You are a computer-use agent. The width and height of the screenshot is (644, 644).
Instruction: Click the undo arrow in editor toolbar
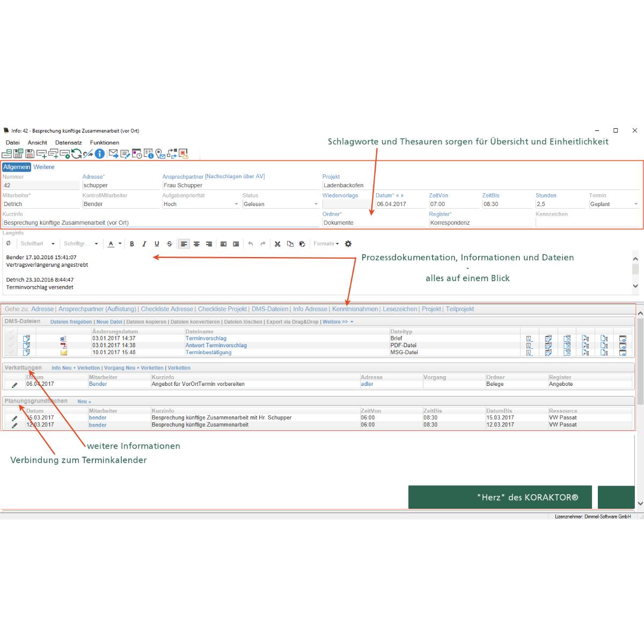click(x=250, y=244)
